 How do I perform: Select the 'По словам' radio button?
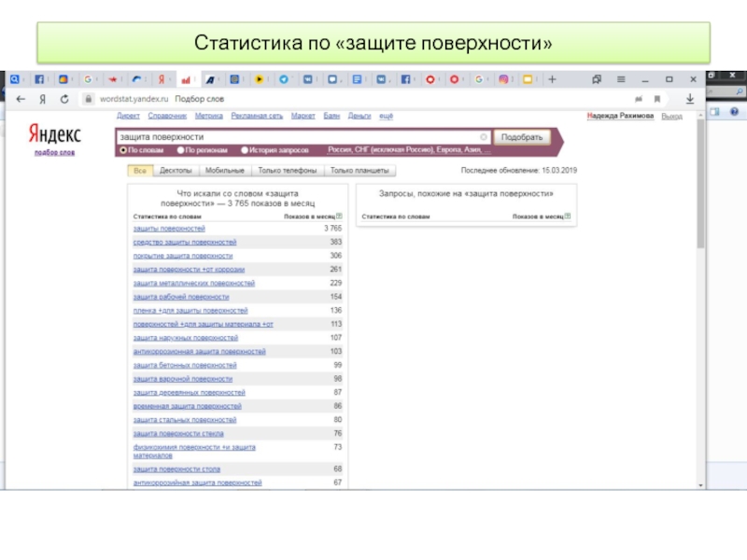coord(122,149)
